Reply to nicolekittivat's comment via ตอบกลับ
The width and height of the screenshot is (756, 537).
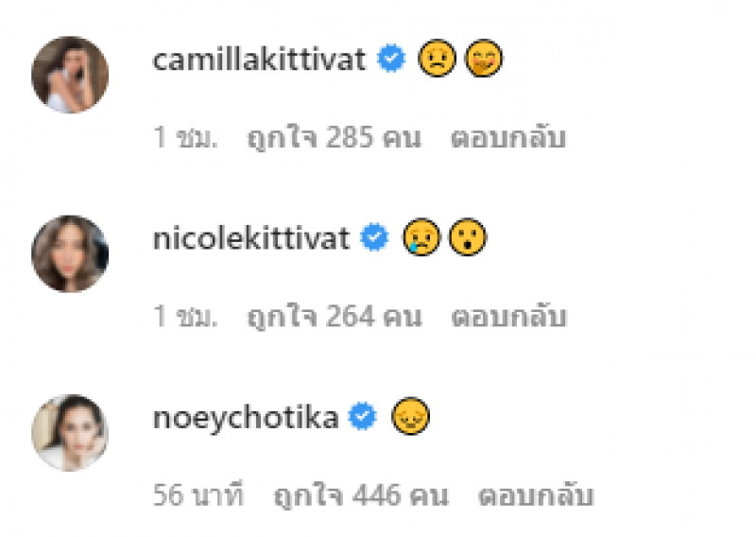[x=508, y=316]
